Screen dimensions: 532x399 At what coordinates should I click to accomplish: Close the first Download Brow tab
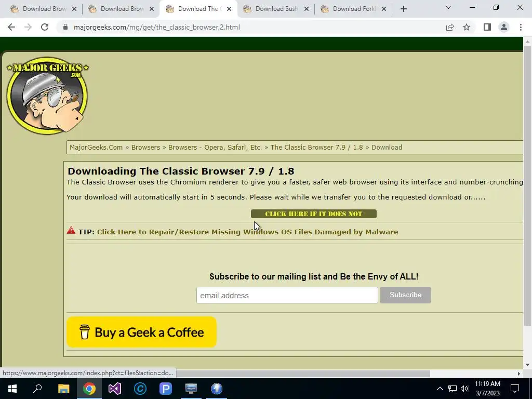[74, 9]
